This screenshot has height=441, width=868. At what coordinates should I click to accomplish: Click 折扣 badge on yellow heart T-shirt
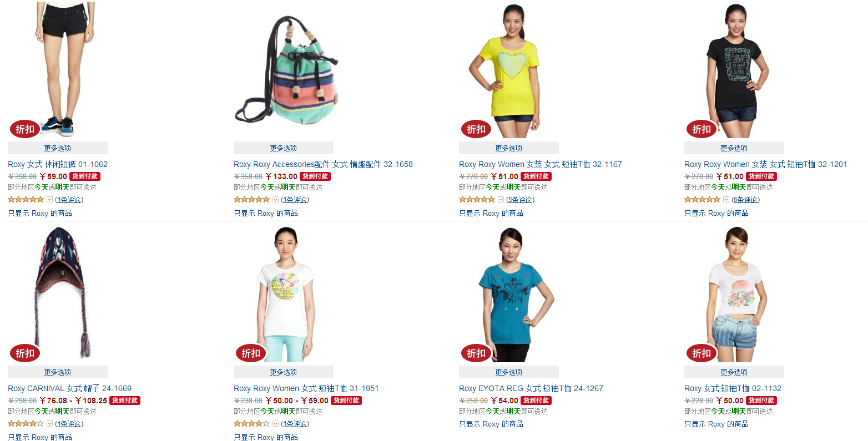476,129
